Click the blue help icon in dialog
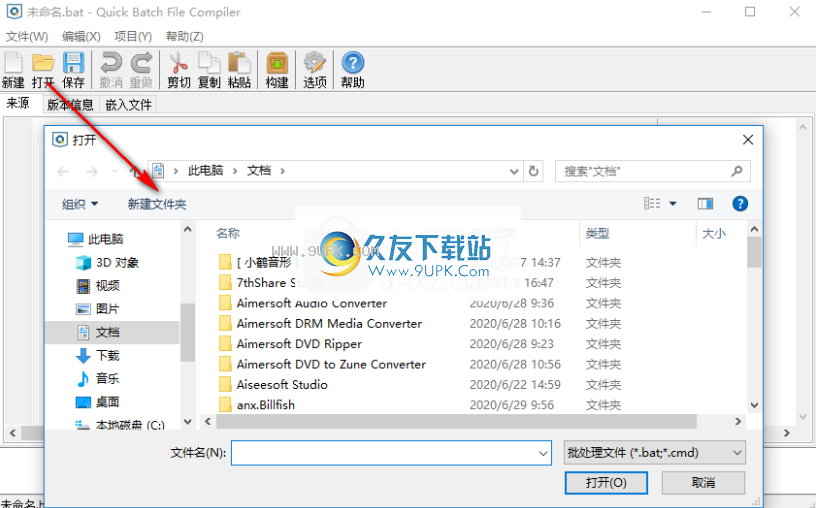 (740, 204)
